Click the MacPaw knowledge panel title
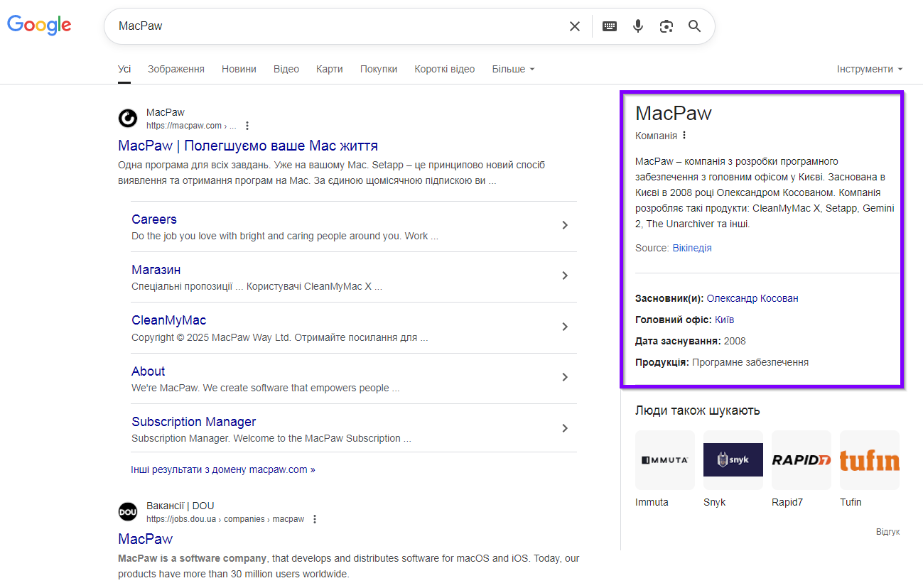The height and width of the screenshot is (588, 923). [x=674, y=113]
